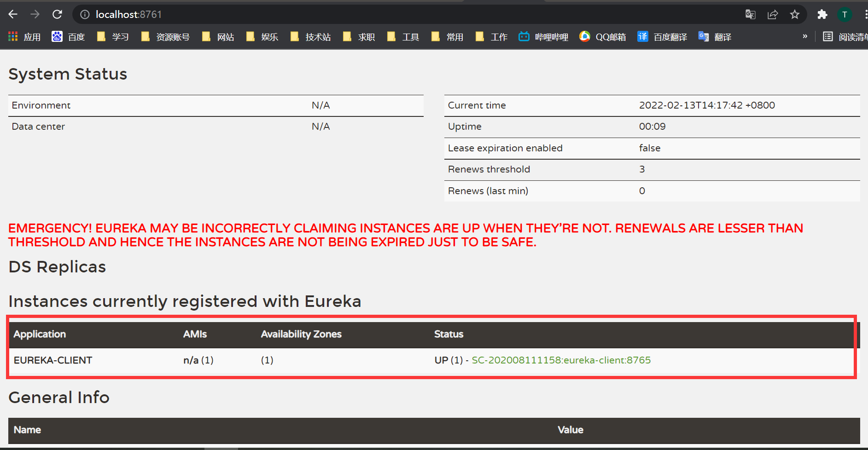This screenshot has width=868, height=450.
Task: Open the 学习 bookmark folder
Action: click(113, 37)
